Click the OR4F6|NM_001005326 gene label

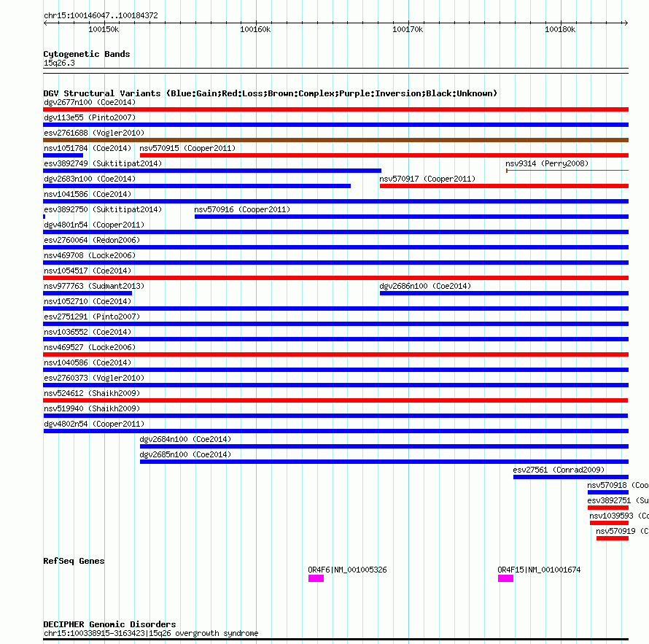coord(347,570)
